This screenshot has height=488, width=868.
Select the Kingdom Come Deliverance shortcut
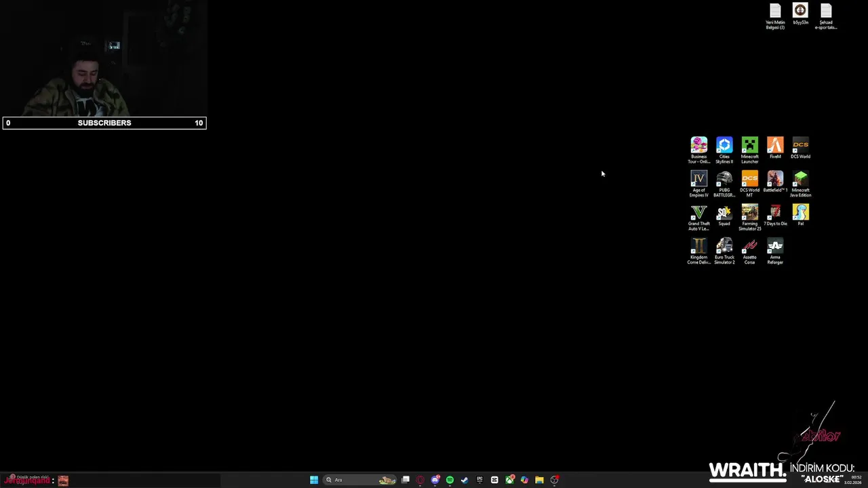coord(698,251)
